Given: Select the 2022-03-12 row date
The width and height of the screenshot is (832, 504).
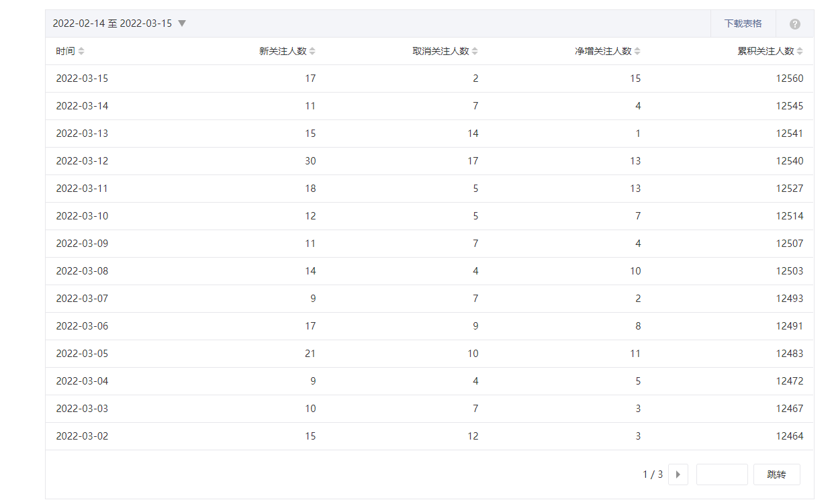Looking at the screenshot, I should pyautogui.click(x=82, y=161).
